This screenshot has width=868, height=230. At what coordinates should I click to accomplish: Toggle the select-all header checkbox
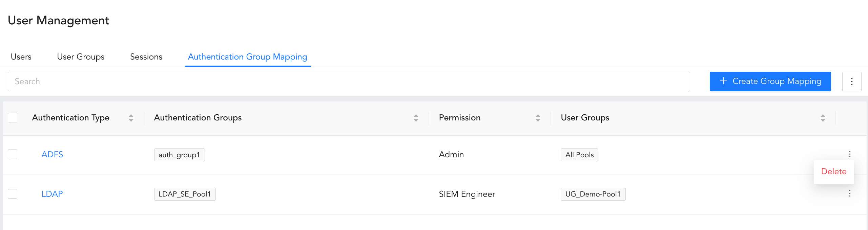click(x=13, y=117)
